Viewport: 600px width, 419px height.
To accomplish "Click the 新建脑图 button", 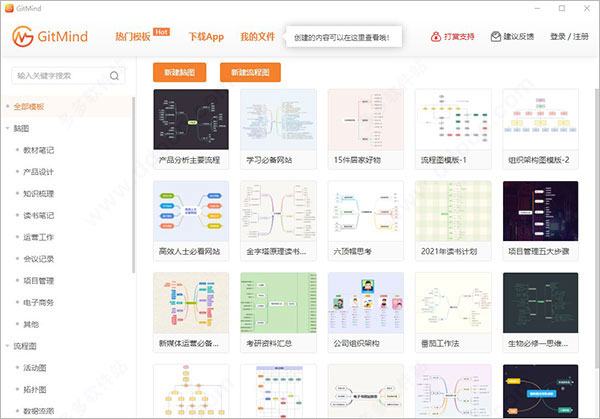I will (182, 73).
